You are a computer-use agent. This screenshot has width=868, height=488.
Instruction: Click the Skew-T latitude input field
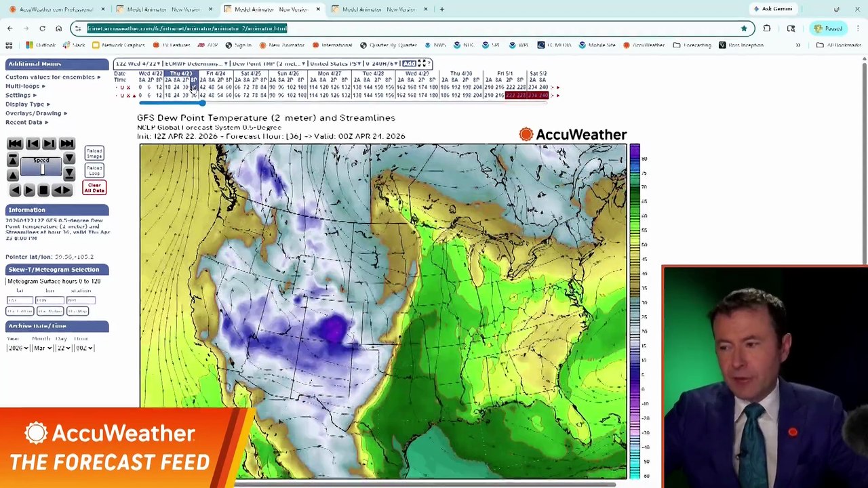(20, 300)
